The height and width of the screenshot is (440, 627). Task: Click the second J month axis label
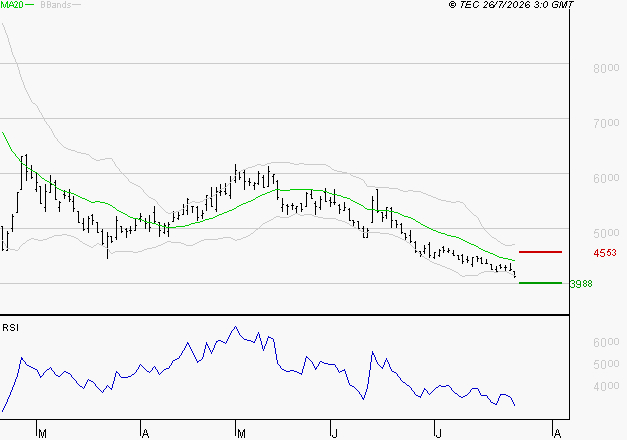[439, 434]
